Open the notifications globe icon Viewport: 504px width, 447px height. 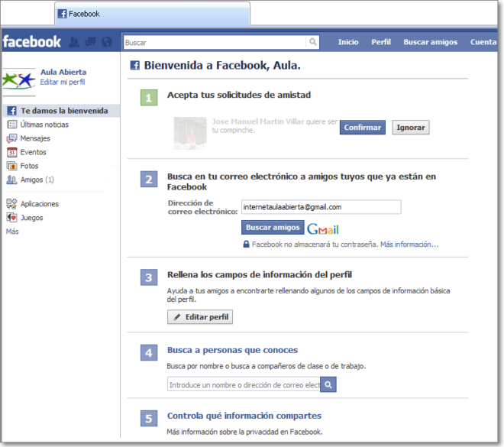pyautogui.click(x=107, y=42)
